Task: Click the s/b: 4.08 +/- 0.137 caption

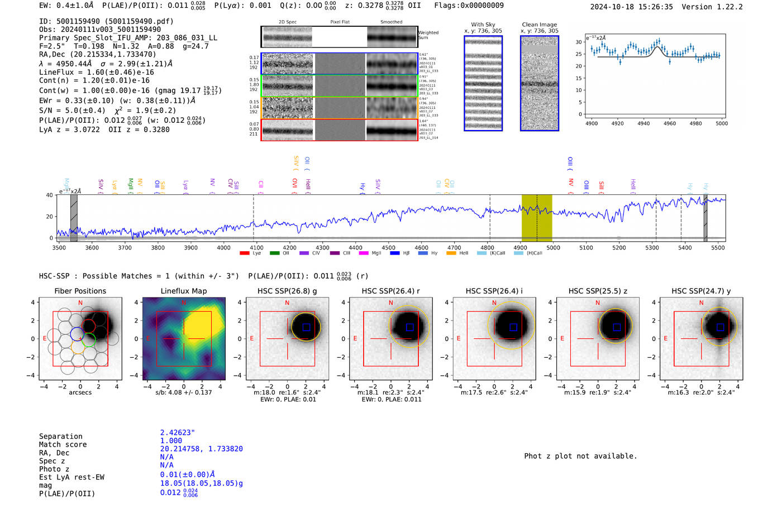Action: coord(184,392)
